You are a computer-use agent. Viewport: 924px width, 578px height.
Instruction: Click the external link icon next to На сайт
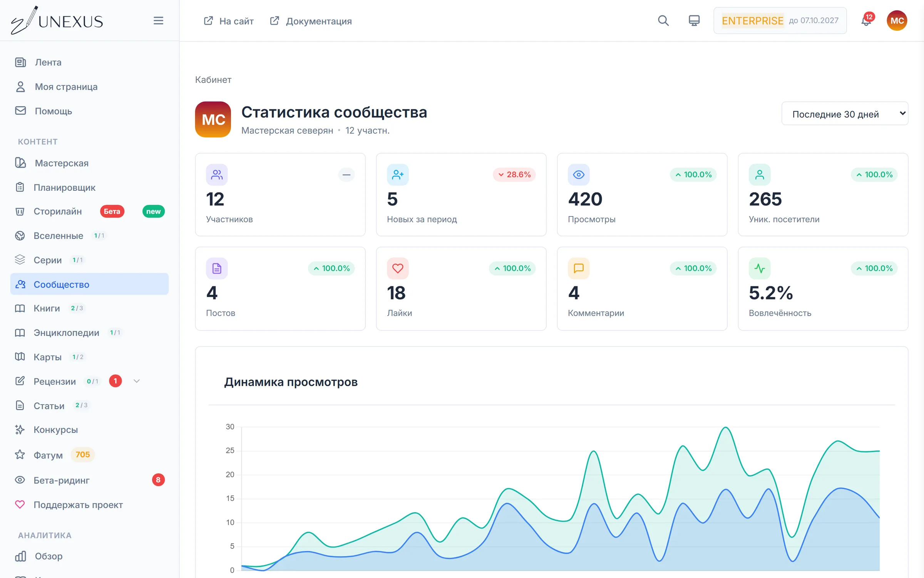click(x=208, y=20)
